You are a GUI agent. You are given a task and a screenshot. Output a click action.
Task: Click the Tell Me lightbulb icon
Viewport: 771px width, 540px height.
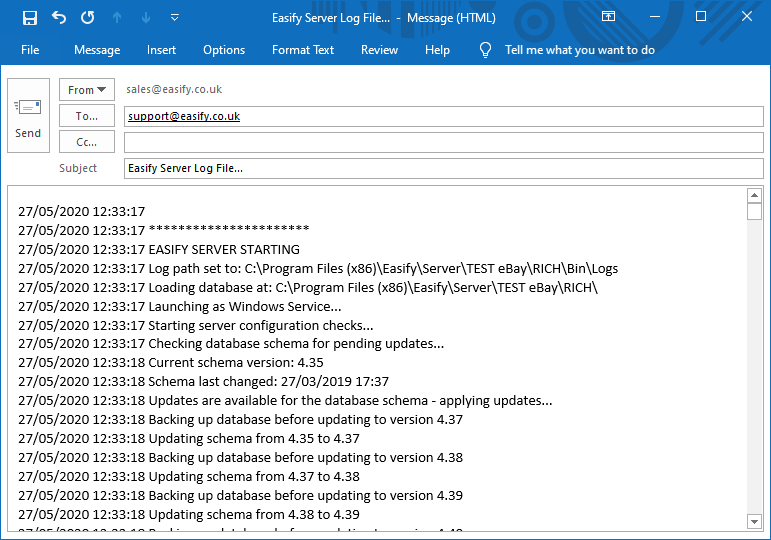coord(486,50)
